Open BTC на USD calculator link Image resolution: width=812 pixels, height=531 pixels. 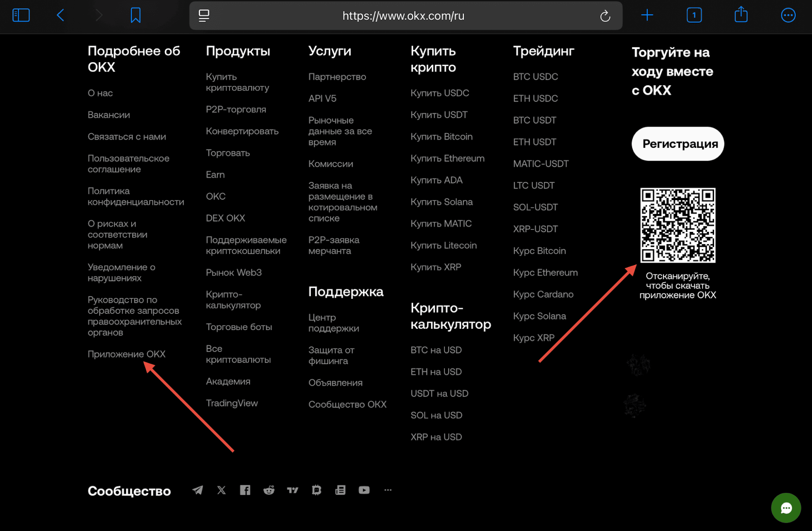click(436, 350)
